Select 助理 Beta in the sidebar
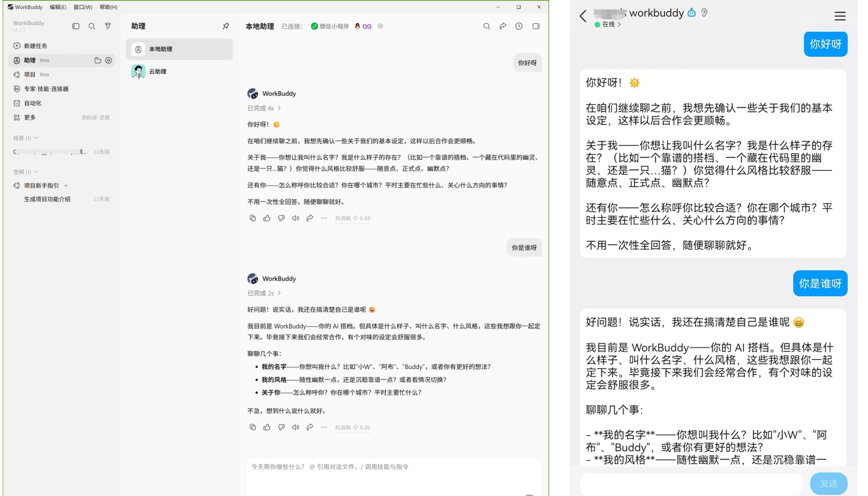 (61, 60)
